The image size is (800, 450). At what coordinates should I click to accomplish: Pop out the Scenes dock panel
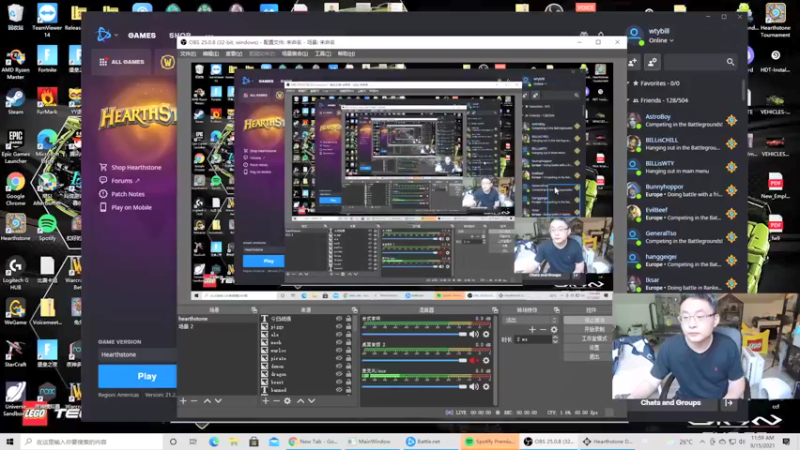click(x=254, y=310)
